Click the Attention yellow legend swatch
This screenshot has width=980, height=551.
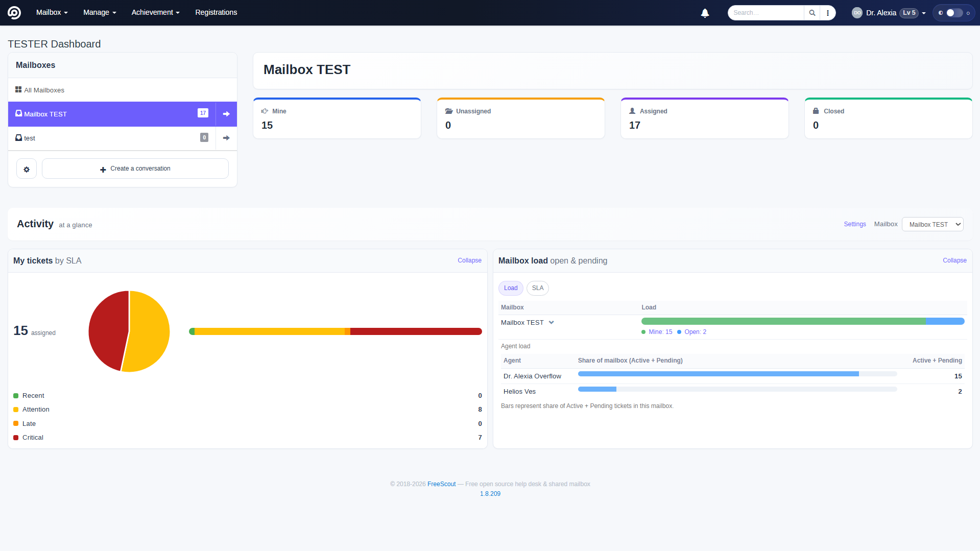tap(16, 410)
